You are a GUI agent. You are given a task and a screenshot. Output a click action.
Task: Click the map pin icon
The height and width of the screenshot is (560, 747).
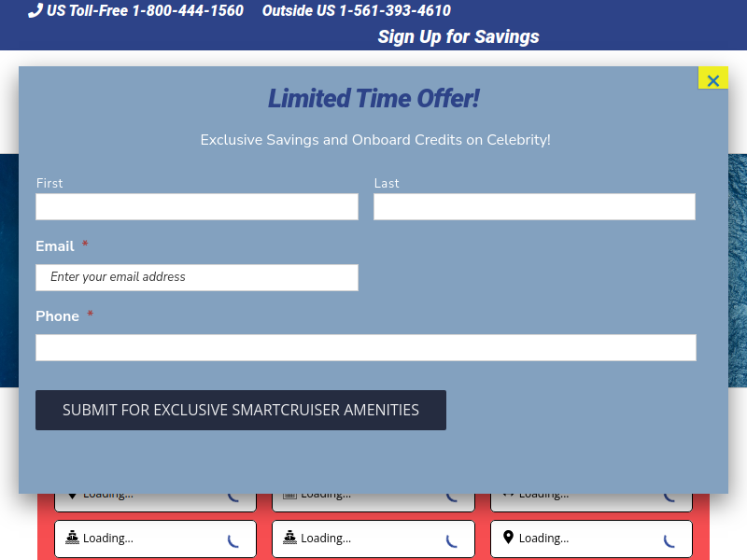508,538
